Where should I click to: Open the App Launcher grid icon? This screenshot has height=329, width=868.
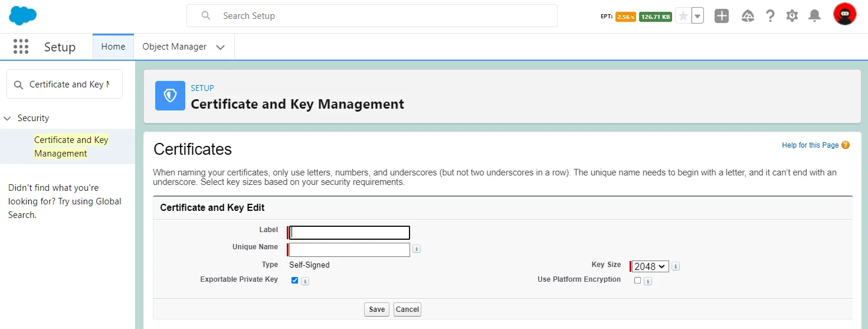(21, 47)
